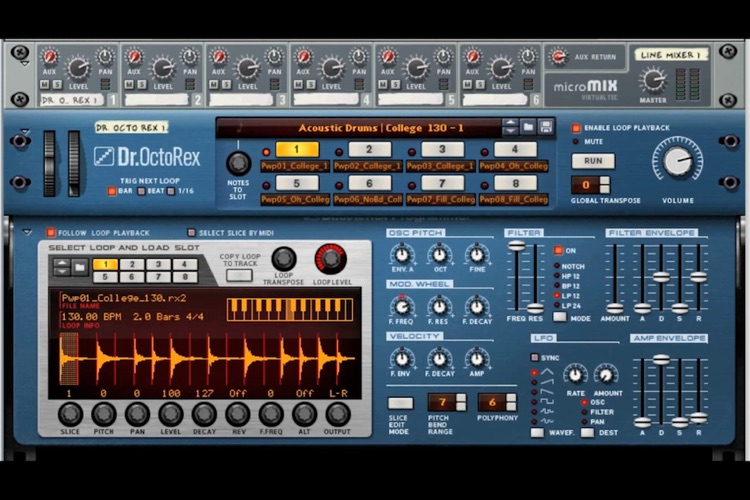
Task: Click the Env. A knob in Osc Pitch
Action: pyautogui.click(x=402, y=254)
